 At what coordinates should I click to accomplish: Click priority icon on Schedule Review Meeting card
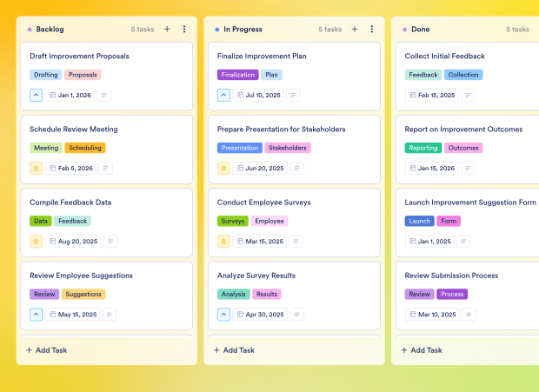pos(36,168)
